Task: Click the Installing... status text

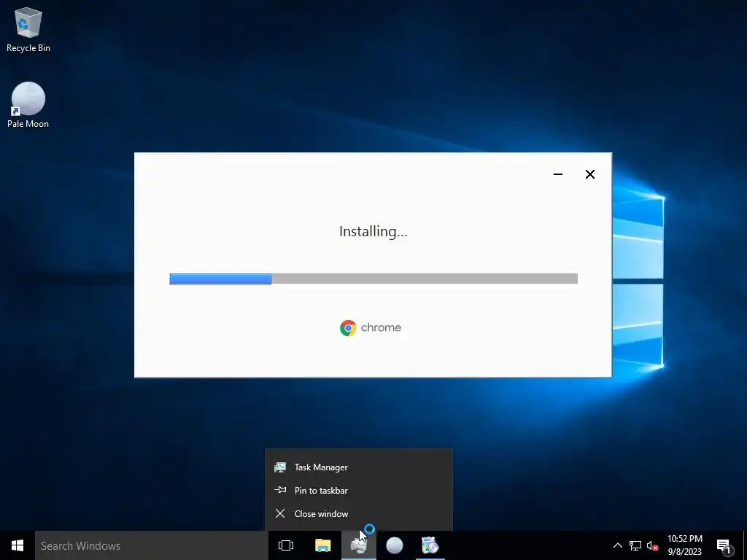Action: click(x=373, y=231)
